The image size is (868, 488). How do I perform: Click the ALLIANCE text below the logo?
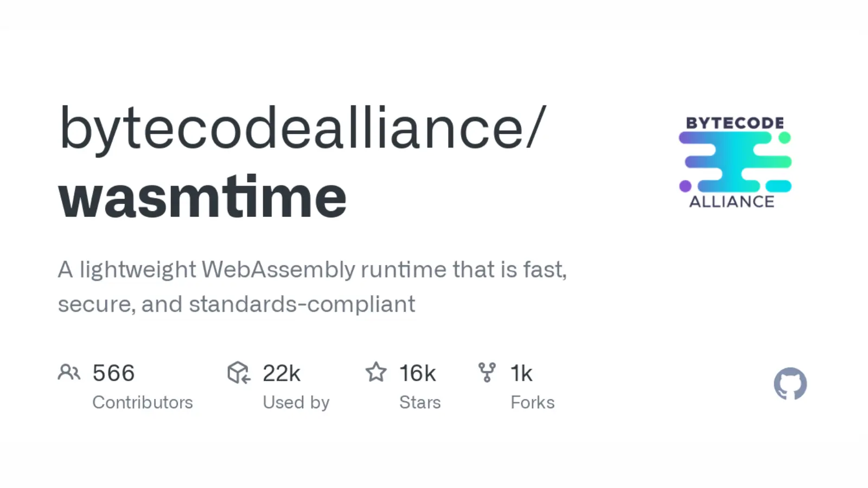pos(732,202)
